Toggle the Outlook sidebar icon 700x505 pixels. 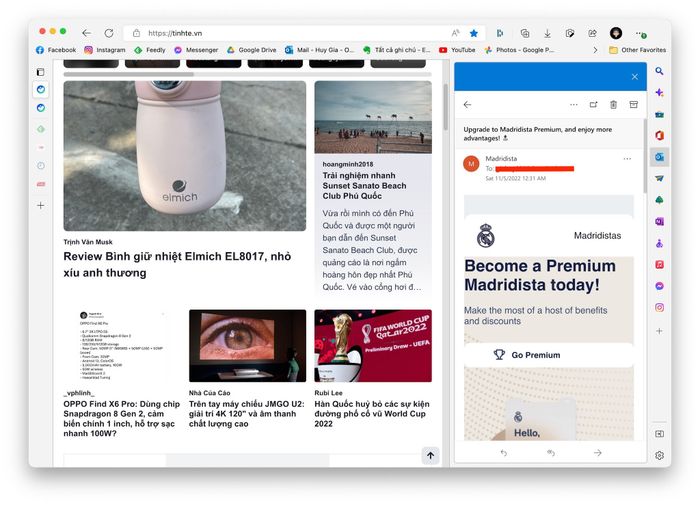coord(659,157)
